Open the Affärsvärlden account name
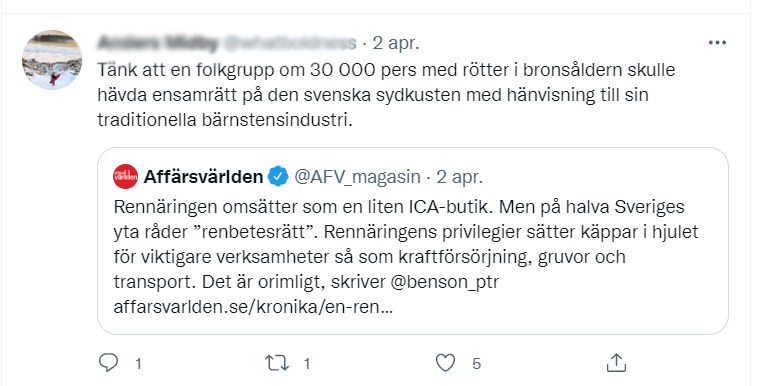767x386 pixels. (x=203, y=177)
